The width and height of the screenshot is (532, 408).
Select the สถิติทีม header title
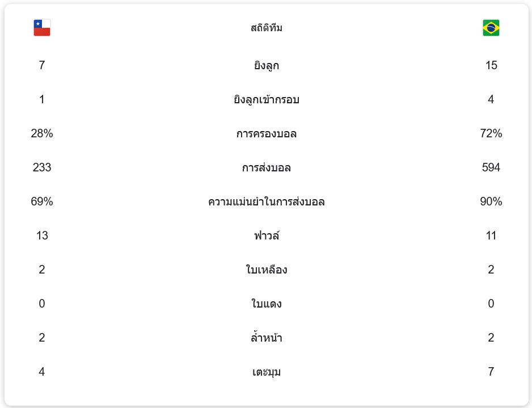click(x=266, y=28)
